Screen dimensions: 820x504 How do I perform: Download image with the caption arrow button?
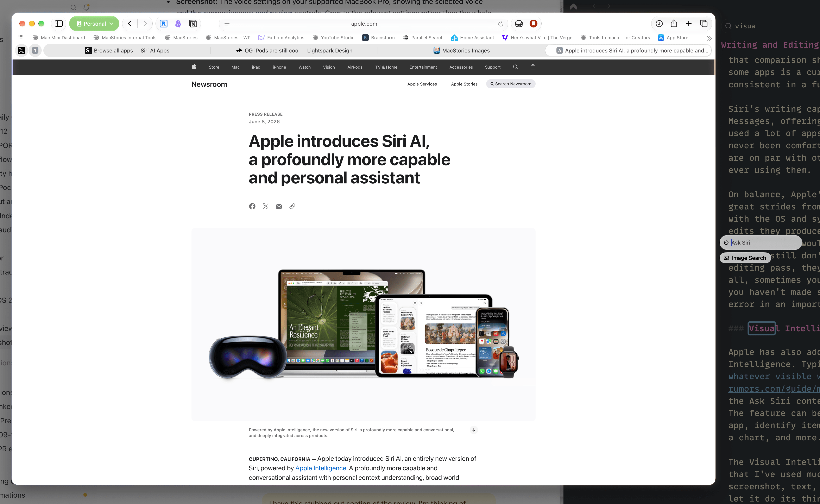[473, 430]
